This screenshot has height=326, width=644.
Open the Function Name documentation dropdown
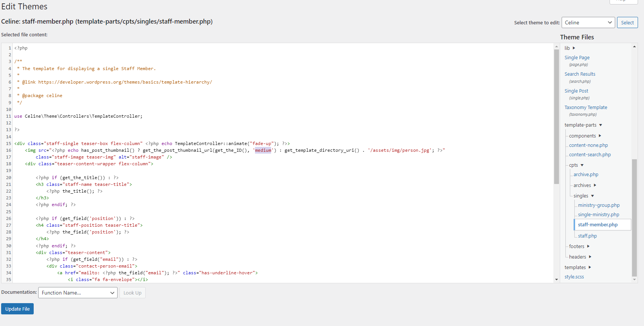click(78, 293)
